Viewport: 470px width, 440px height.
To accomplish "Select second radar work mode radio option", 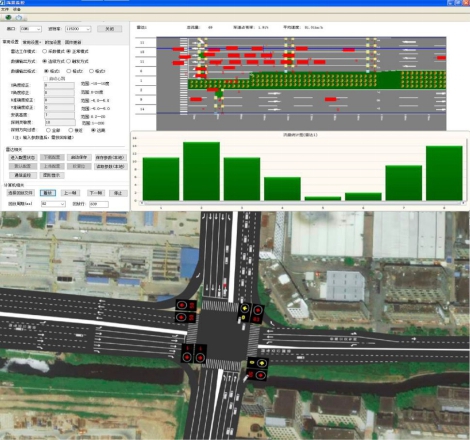I will 69,51.
